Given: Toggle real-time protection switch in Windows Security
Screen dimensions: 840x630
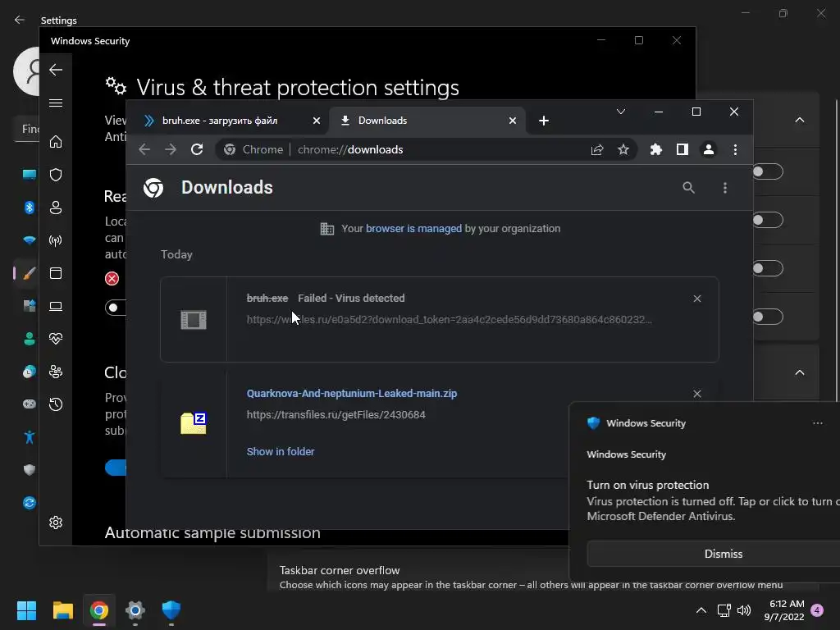Looking at the screenshot, I should 116,308.
